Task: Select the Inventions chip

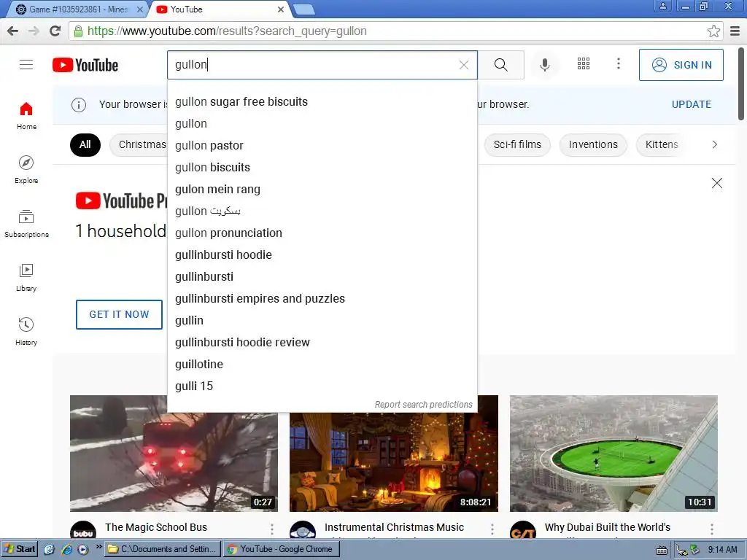Action: pos(593,145)
